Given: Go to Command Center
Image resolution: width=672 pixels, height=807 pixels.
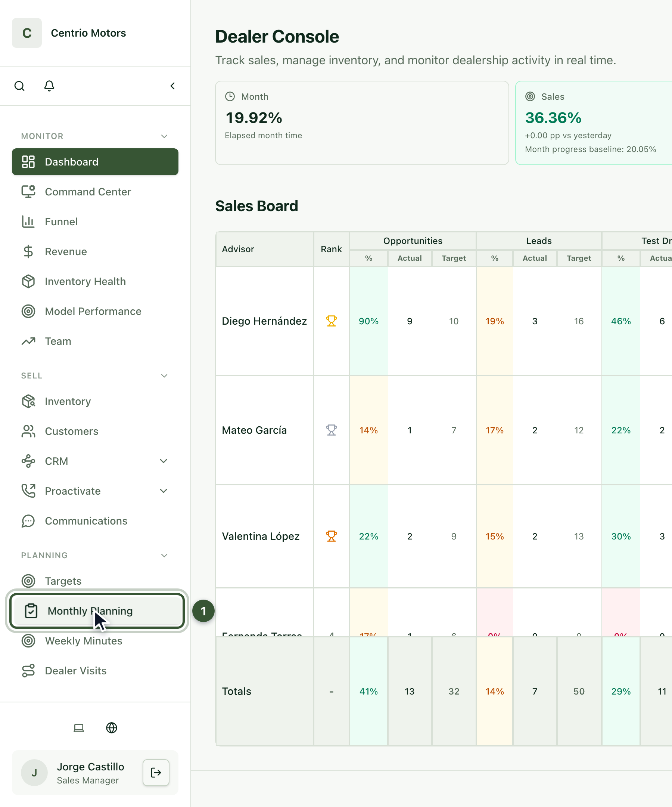Looking at the screenshot, I should point(95,192).
